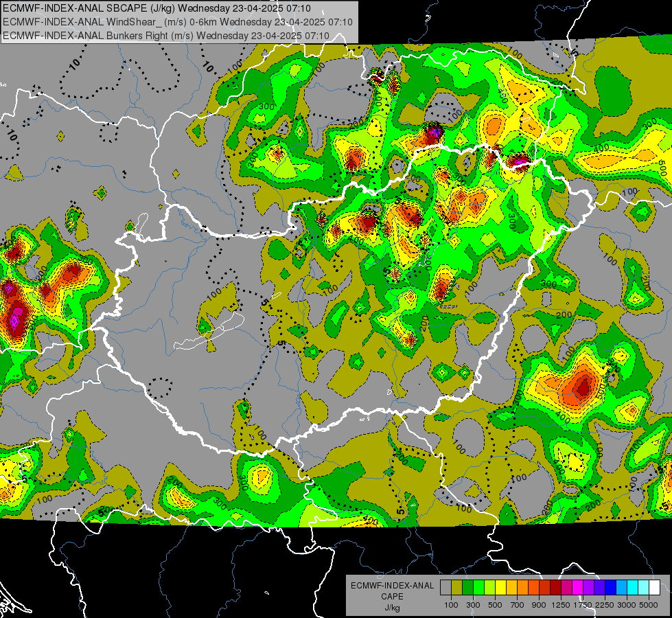Click the Bunkers Right title line
Image resolution: width=672 pixels, height=618 pixels.
tap(166, 36)
